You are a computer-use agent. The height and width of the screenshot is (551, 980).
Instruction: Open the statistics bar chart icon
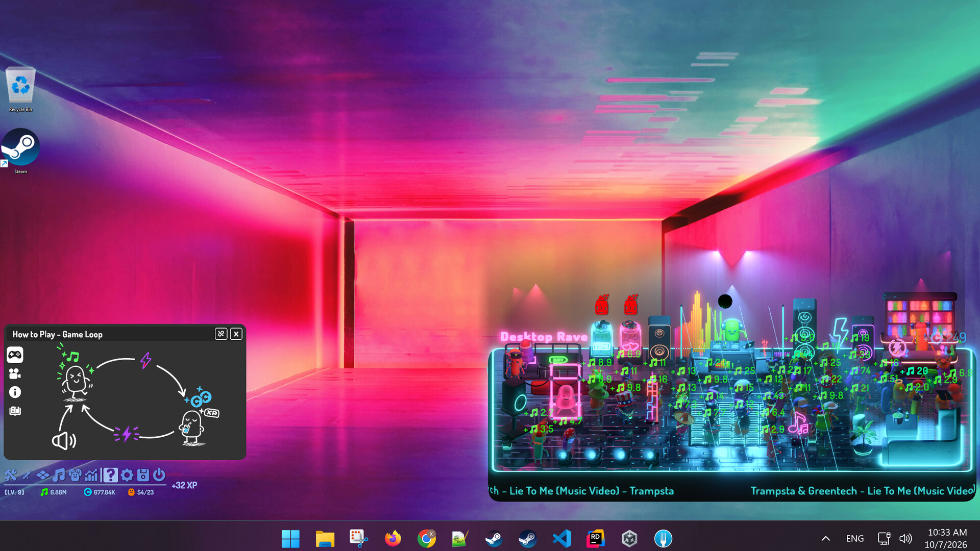(91, 475)
